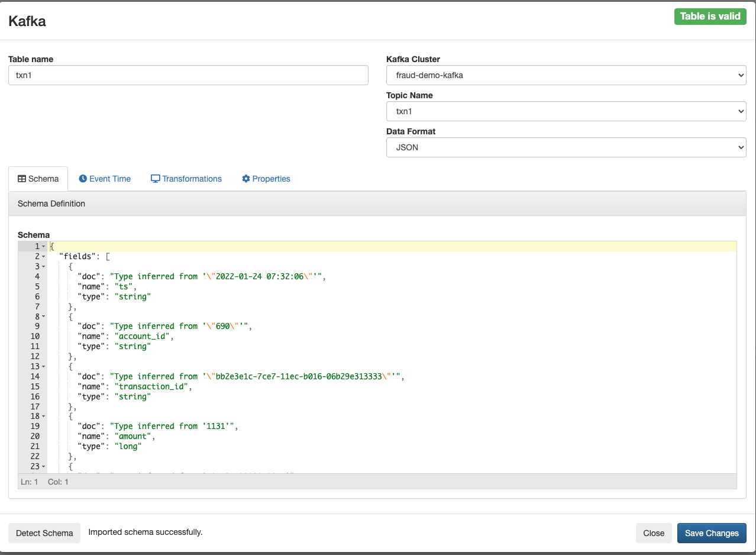Open the Topic Name dropdown
Screen dimensions: 756x555
coord(566,111)
